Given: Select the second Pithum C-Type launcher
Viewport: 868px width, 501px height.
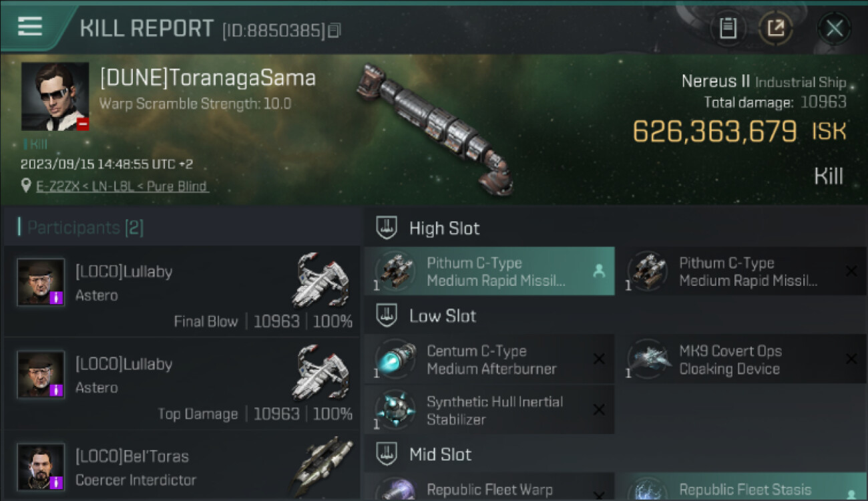Looking at the screenshot, I should (741, 271).
